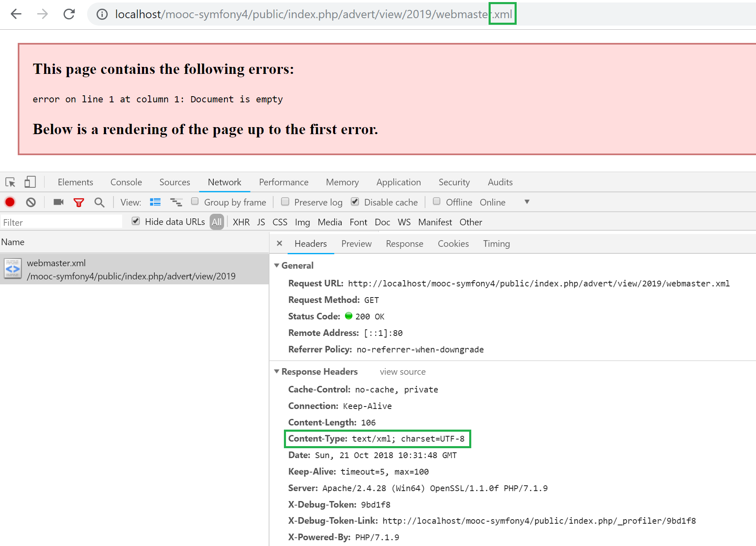Switch to large request rows view

155,202
